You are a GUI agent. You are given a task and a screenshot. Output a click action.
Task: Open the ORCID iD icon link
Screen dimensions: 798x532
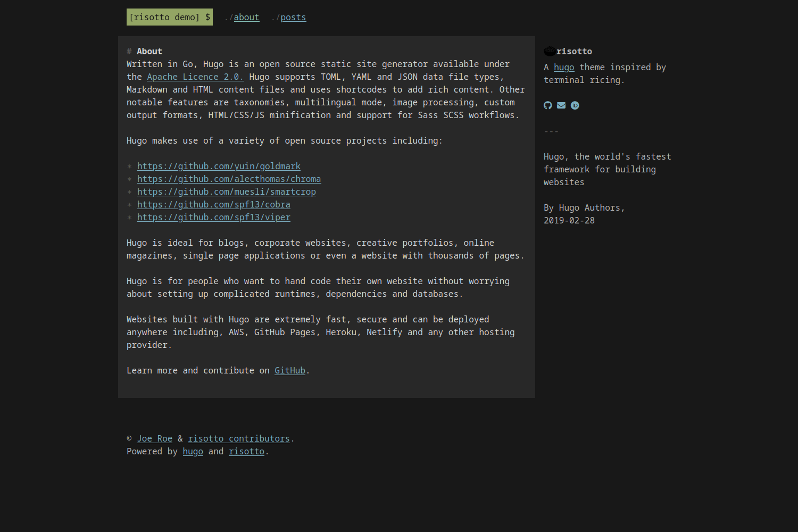(575, 105)
